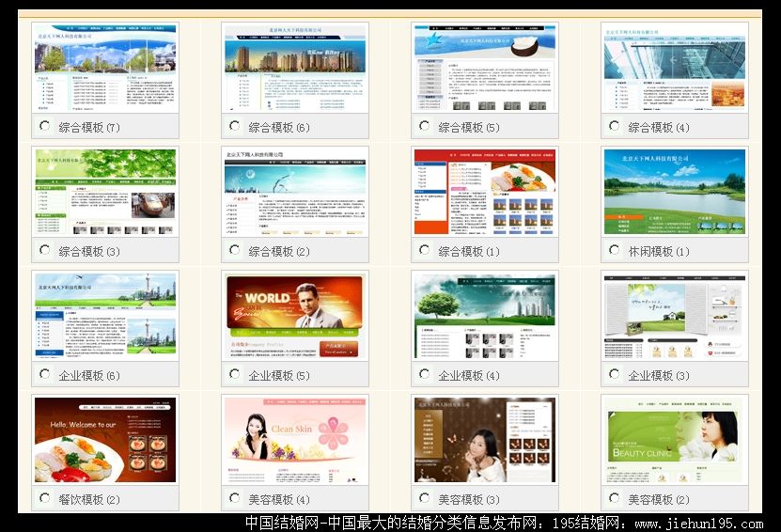This screenshot has height=532, width=781.
Task: Select the 企业模板 (3) radio button
Action: tap(614, 374)
